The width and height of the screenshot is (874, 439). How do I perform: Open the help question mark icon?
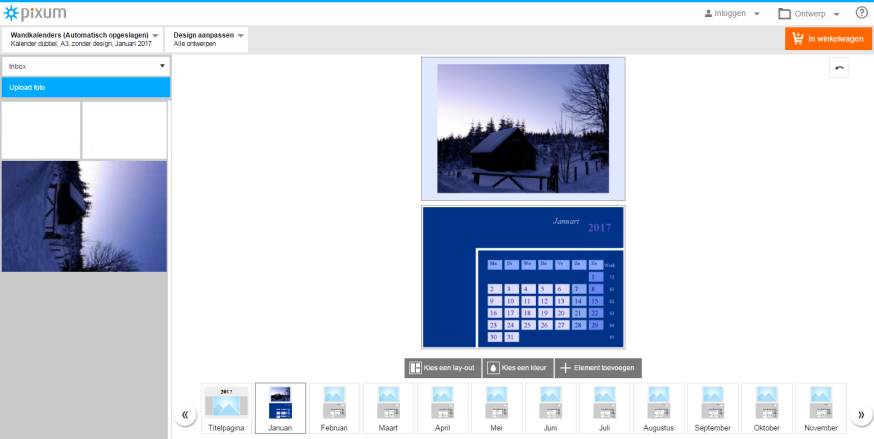(x=861, y=13)
